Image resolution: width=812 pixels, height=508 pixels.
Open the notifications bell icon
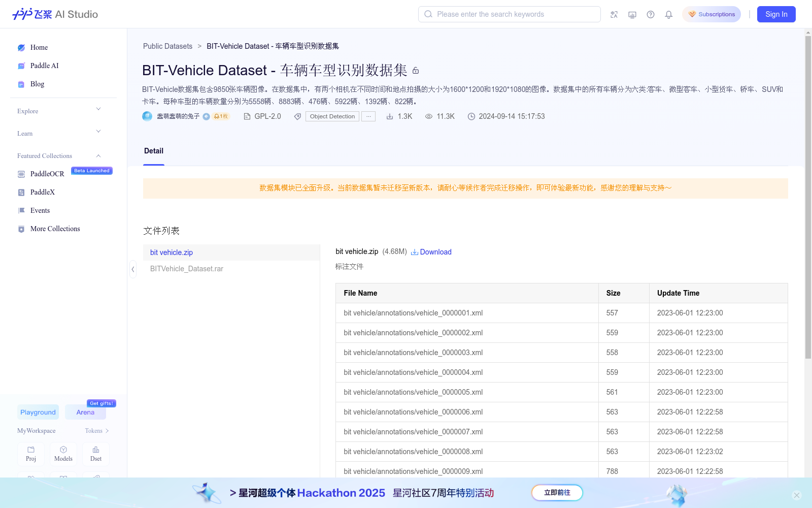click(x=669, y=15)
